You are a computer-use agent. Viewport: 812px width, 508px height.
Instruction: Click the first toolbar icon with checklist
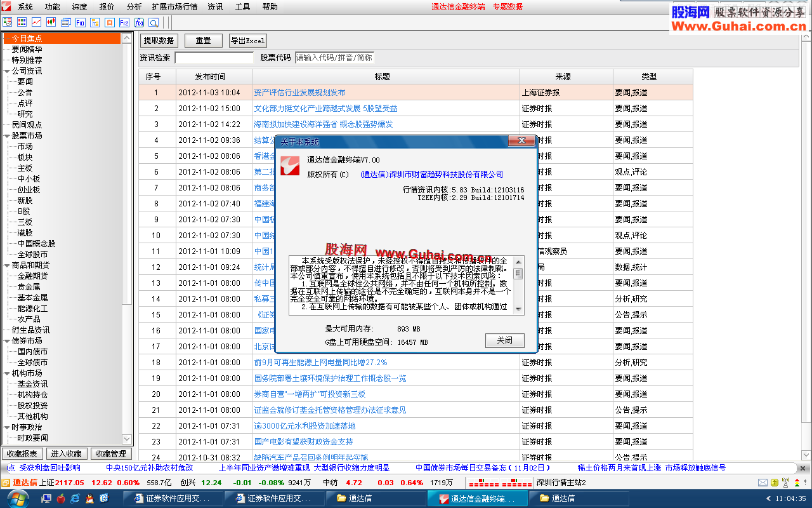8,22
